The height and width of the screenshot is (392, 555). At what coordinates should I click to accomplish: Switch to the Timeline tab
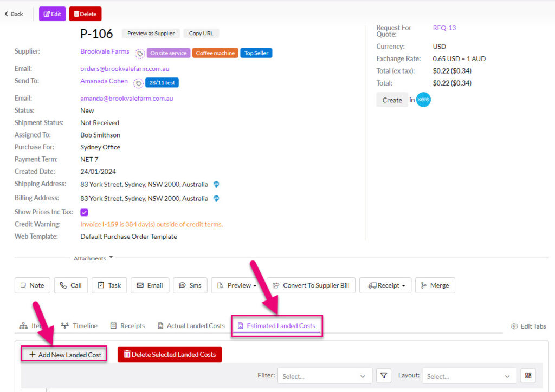84,325
